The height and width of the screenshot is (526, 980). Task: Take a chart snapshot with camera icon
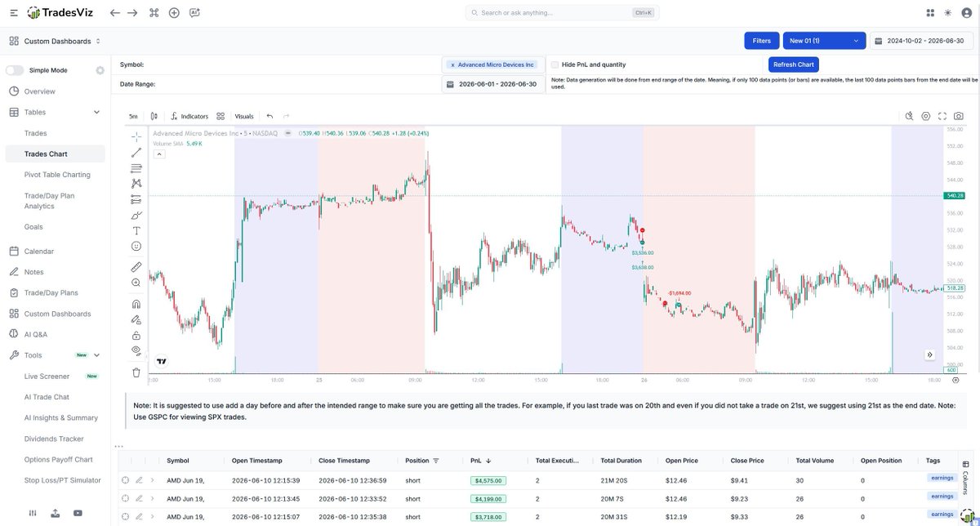959,116
